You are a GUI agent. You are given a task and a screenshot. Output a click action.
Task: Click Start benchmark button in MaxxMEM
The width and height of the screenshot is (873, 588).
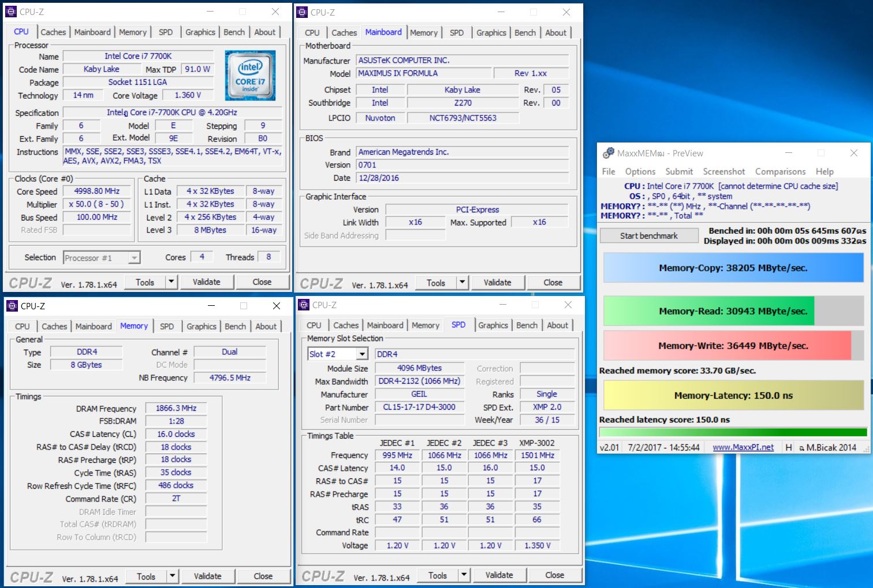pos(649,235)
